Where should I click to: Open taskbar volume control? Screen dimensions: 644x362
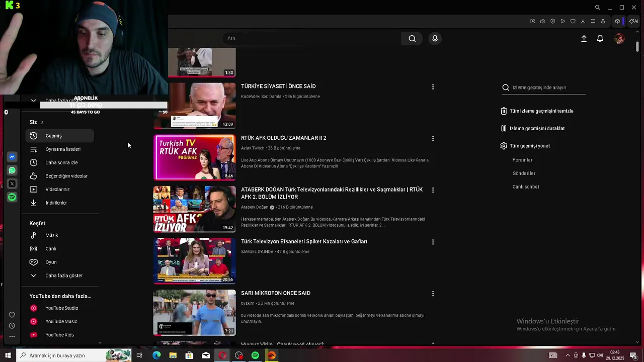pyautogui.click(x=600, y=355)
